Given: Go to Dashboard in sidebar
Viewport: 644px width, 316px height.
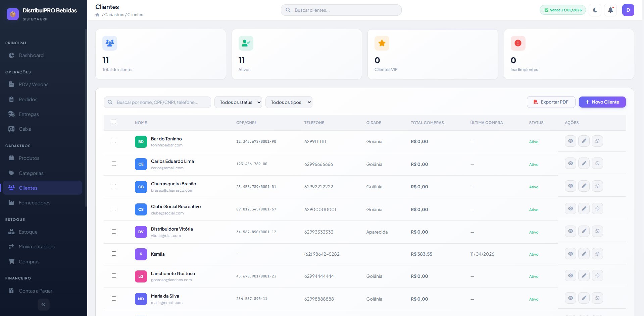Looking at the screenshot, I should pos(43,55).
